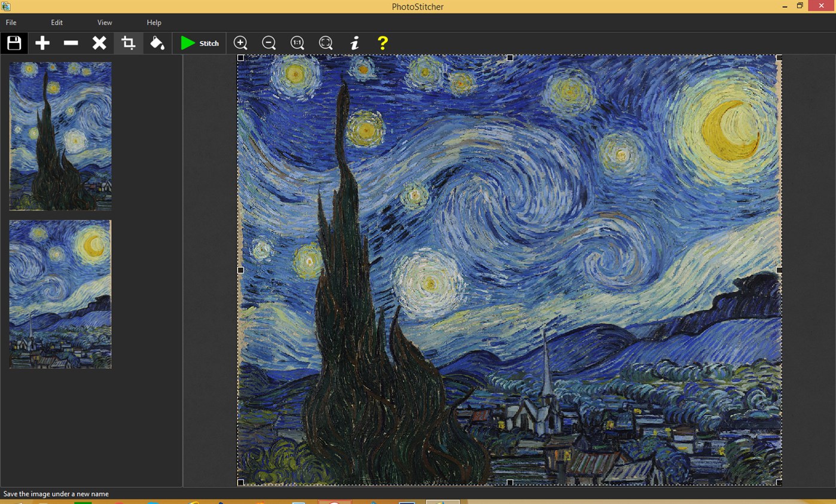Open the Help menu

pyautogui.click(x=154, y=22)
